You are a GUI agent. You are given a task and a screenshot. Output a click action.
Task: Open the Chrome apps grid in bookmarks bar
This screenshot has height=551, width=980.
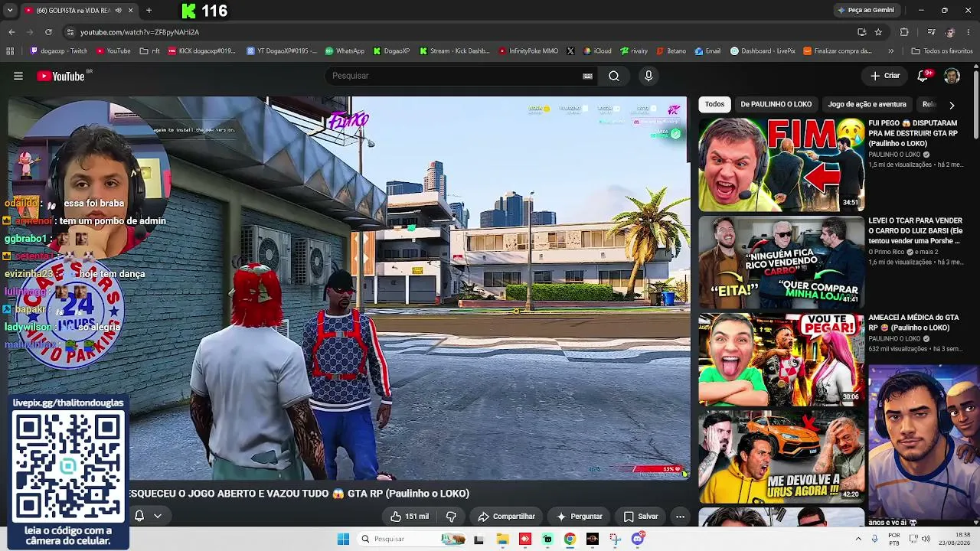[10, 51]
